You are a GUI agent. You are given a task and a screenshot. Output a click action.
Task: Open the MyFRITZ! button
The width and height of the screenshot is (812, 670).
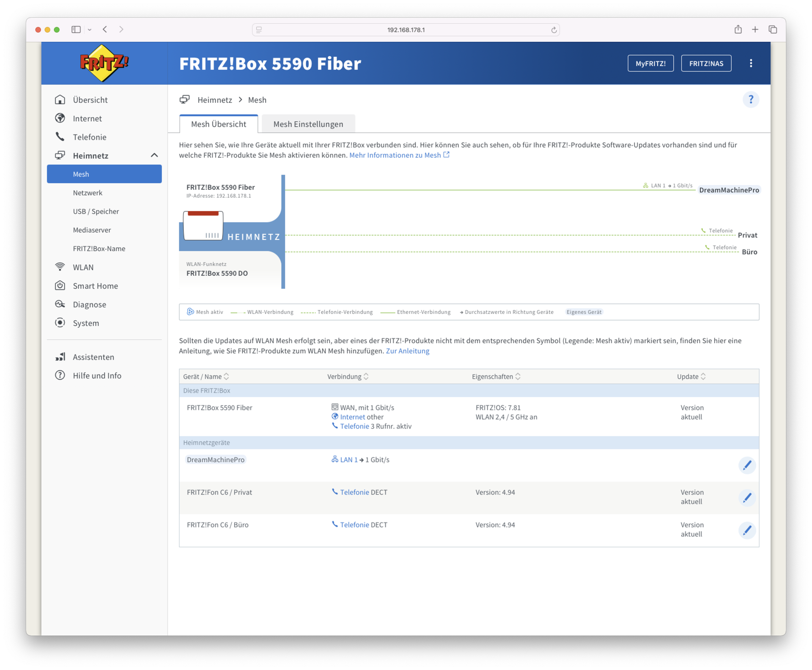click(x=650, y=63)
